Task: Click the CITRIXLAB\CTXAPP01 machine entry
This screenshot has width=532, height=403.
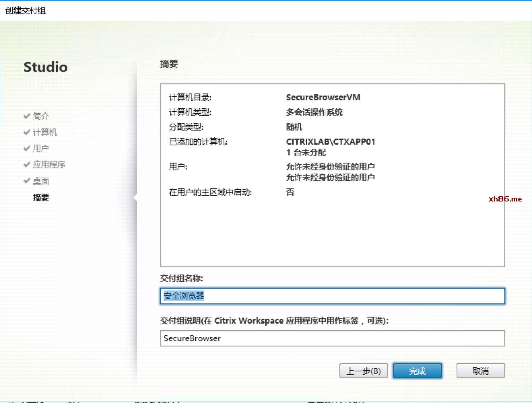Action: click(330, 142)
